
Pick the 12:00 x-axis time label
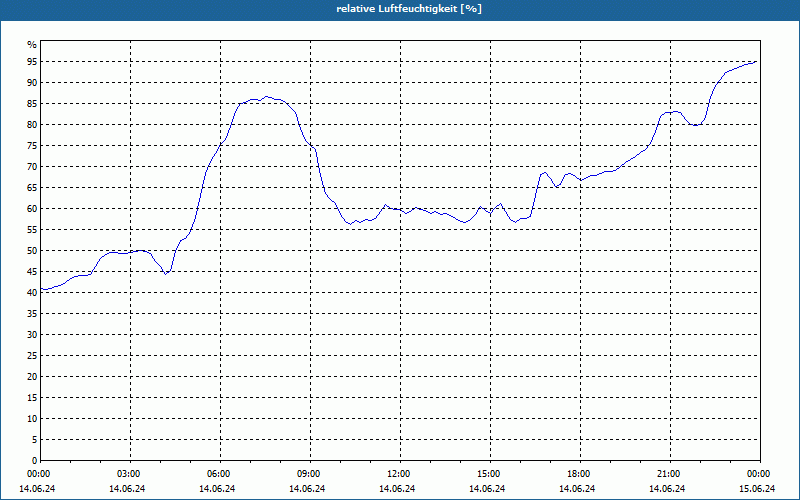click(x=398, y=474)
